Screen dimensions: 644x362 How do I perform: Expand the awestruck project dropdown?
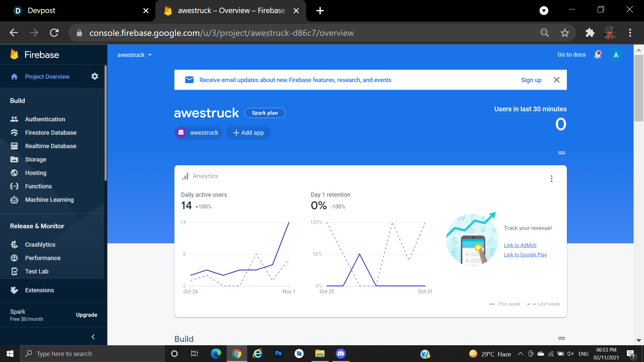point(135,55)
